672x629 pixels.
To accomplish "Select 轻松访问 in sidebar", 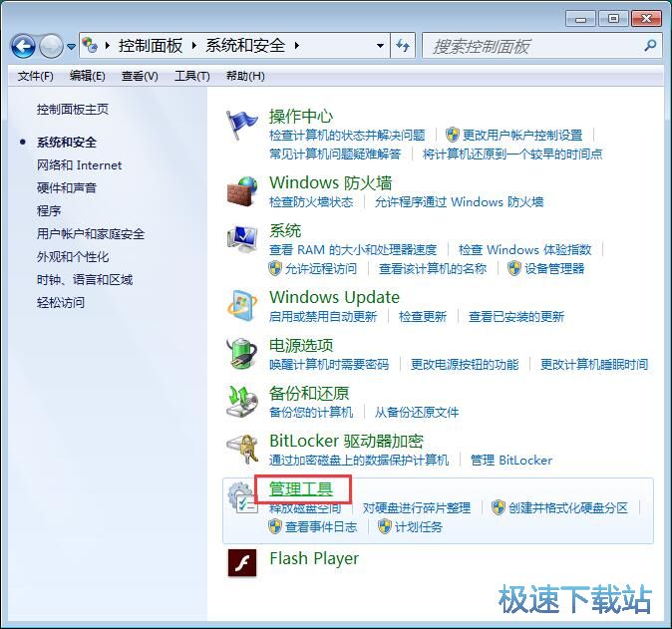I will [61, 302].
